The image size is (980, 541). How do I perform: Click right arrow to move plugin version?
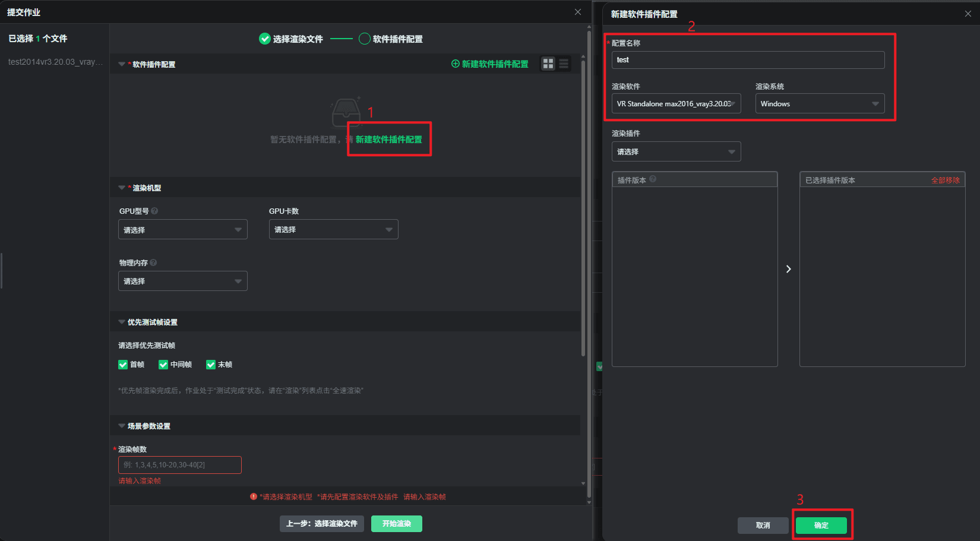(x=788, y=269)
